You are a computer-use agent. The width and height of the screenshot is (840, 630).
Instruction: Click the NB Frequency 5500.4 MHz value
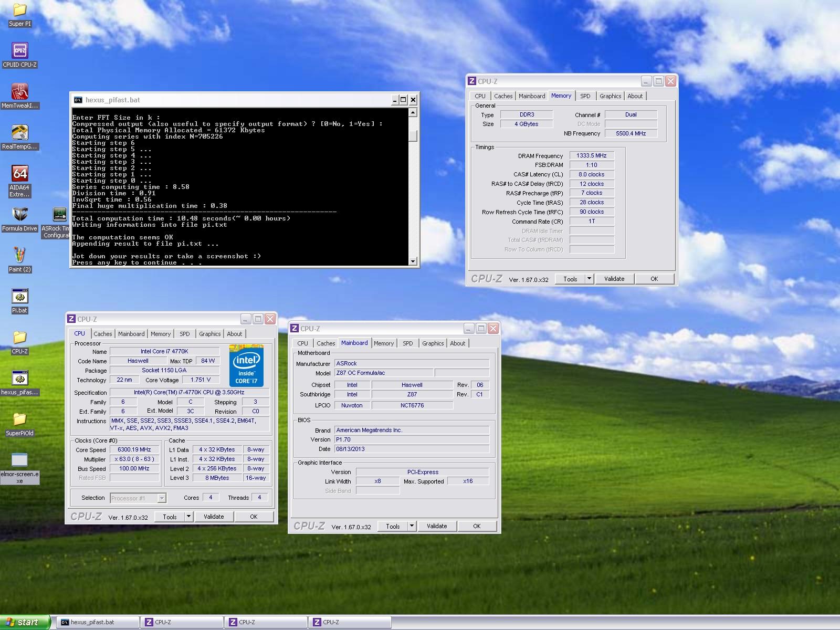[631, 133]
